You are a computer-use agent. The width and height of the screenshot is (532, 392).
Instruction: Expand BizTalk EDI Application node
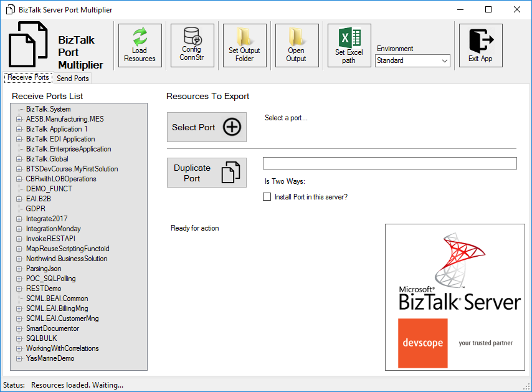pyautogui.click(x=19, y=139)
